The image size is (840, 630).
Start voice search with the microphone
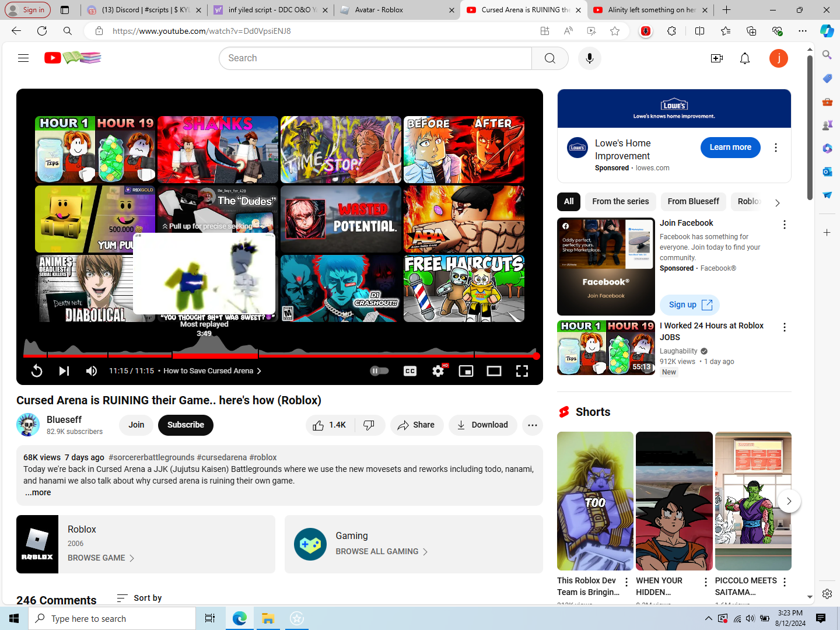pyautogui.click(x=590, y=58)
